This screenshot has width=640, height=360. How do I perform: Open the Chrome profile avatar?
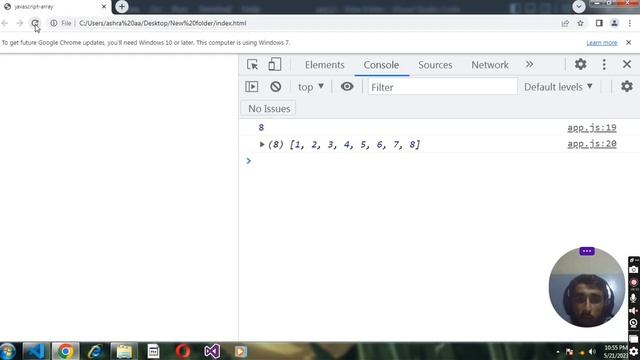(614, 23)
